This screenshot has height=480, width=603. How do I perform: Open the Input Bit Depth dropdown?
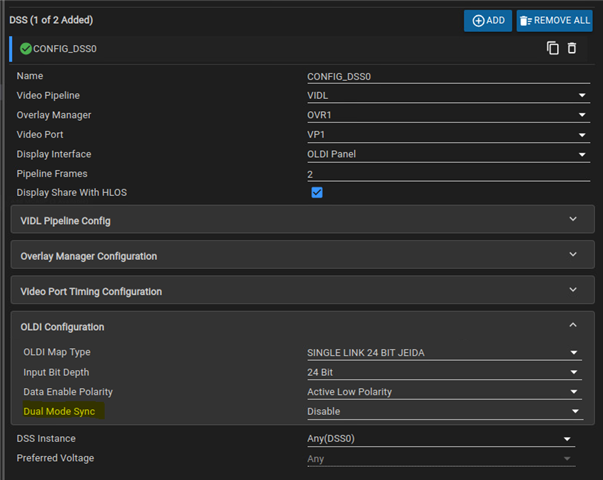444,372
